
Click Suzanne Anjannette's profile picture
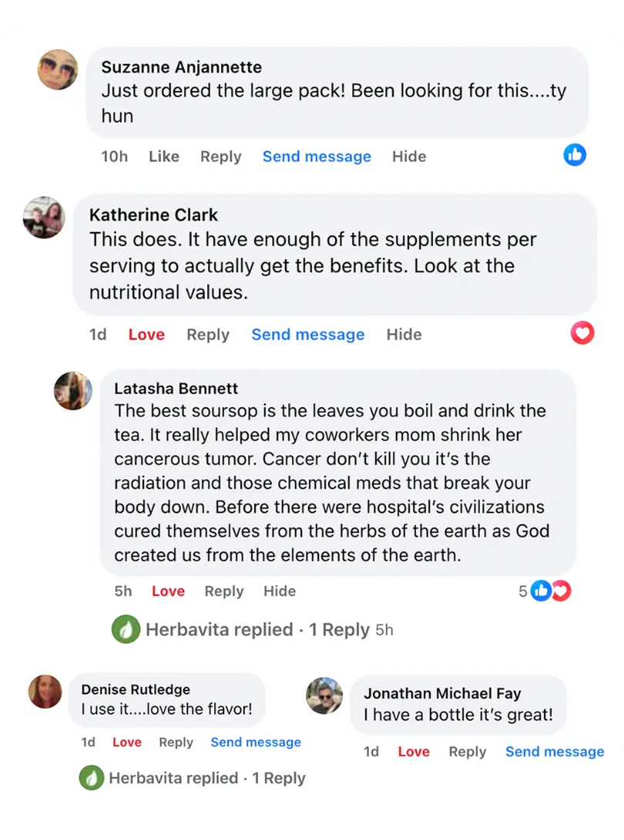pos(58,70)
